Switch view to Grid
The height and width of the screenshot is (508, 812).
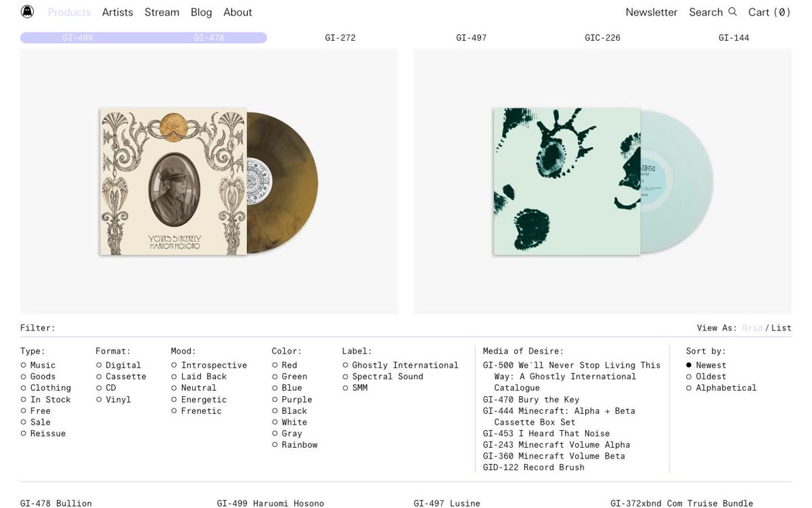(752, 328)
